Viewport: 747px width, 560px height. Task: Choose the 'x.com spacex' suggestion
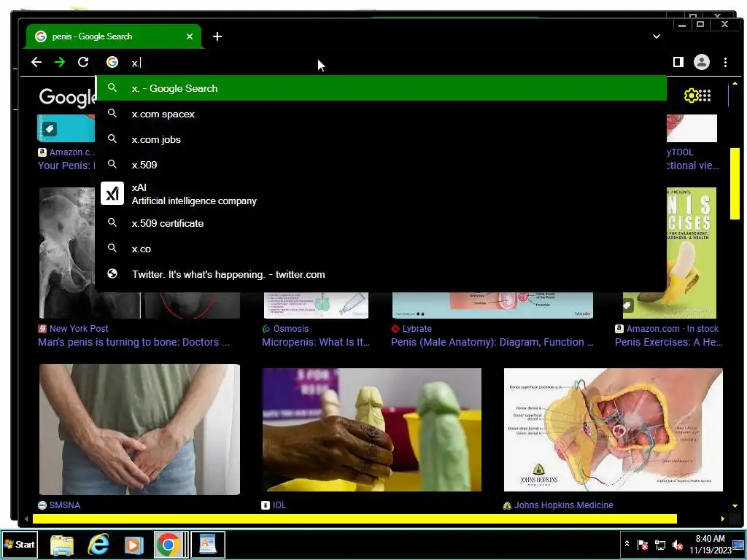381,114
